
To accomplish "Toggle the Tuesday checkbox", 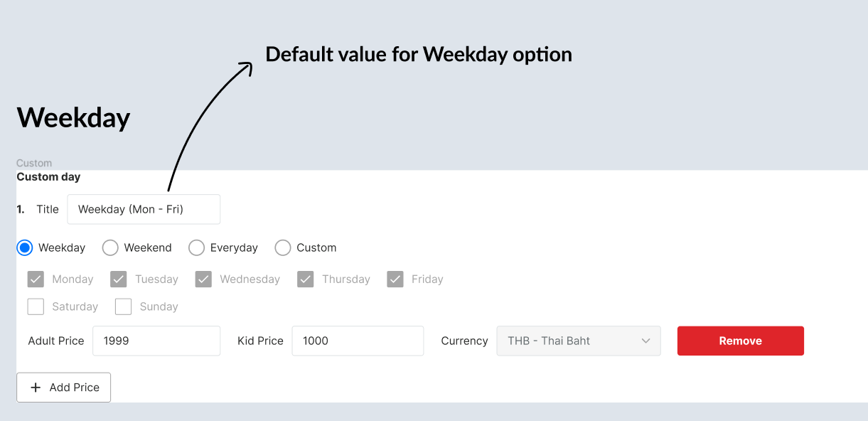I will [x=119, y=279].
